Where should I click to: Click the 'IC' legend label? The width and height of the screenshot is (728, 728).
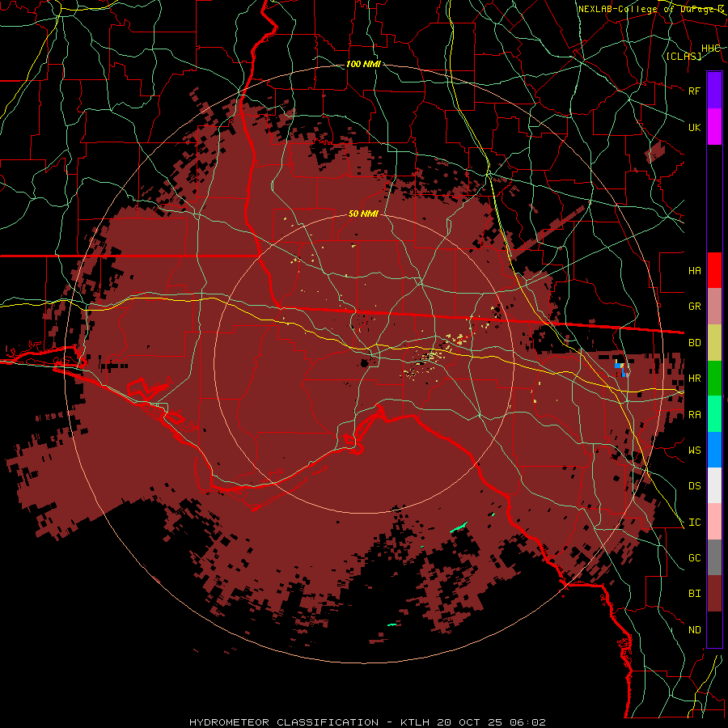click(694, 523)
